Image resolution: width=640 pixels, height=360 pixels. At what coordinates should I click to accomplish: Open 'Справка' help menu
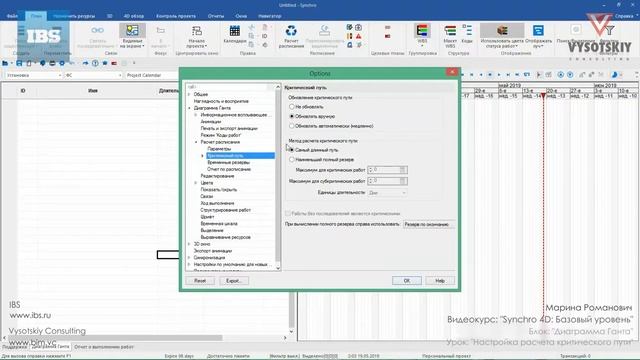(625, 16)
